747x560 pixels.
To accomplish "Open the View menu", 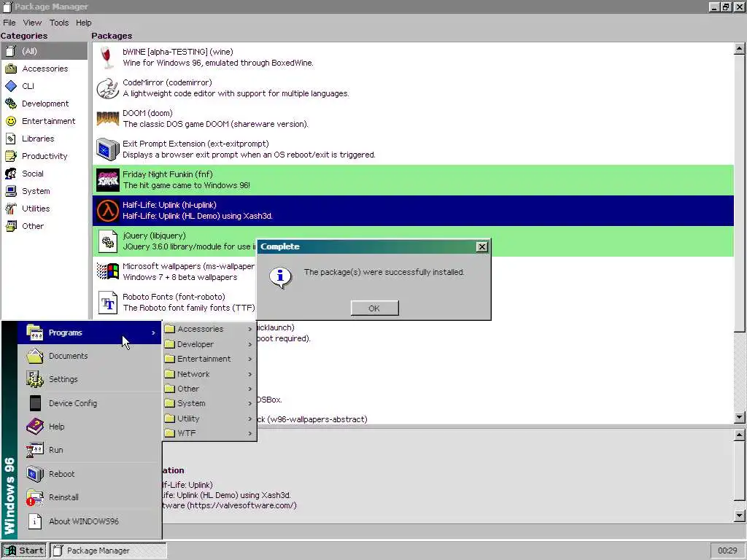I will pos(32,23).
